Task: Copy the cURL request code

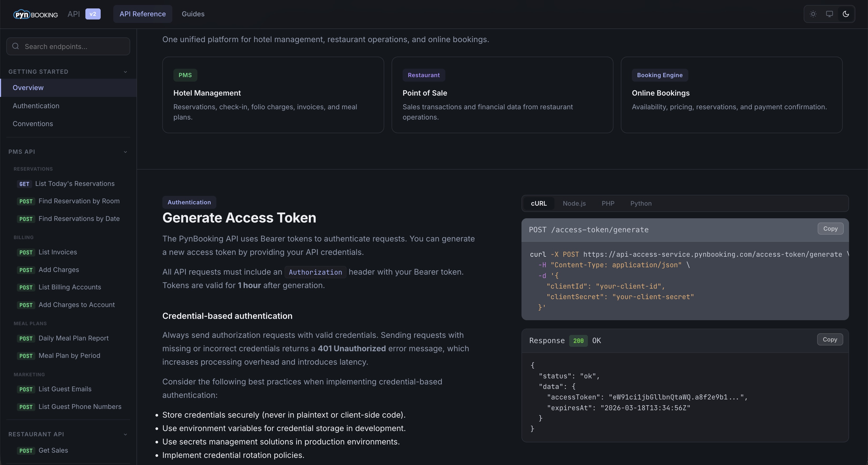Action: tap(830, 229)
